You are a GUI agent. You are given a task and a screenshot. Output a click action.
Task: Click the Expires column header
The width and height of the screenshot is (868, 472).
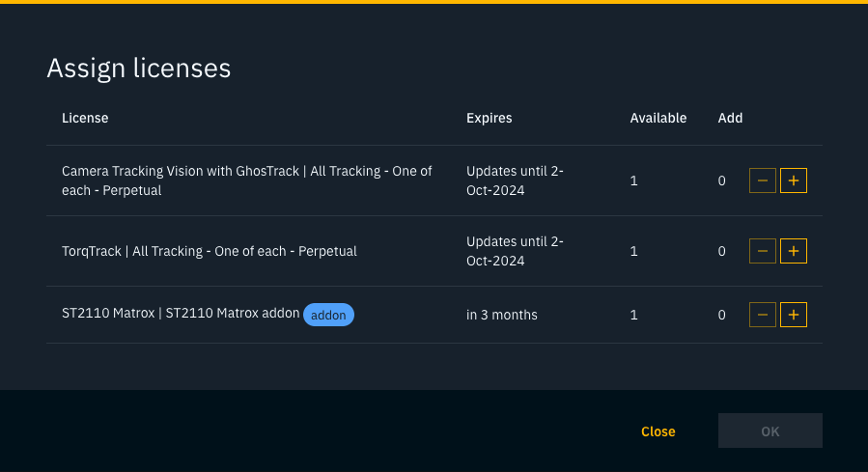point(489,118)
